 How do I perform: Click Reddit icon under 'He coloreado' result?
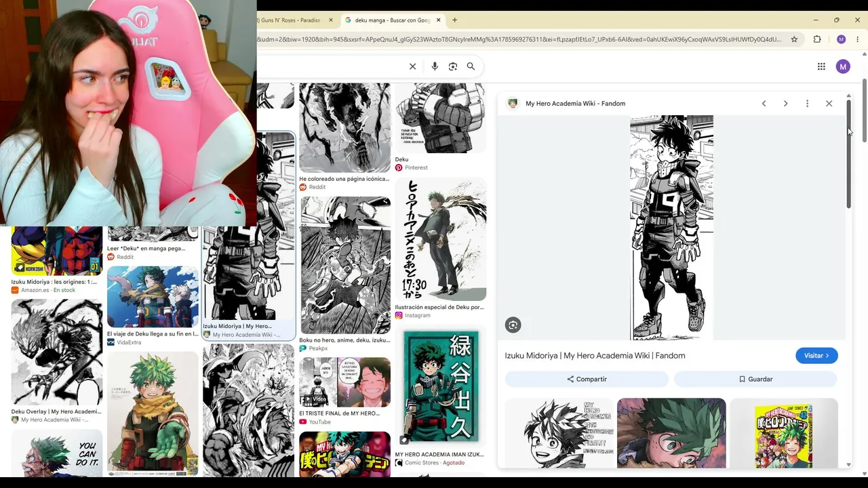[x=303, y=187]
